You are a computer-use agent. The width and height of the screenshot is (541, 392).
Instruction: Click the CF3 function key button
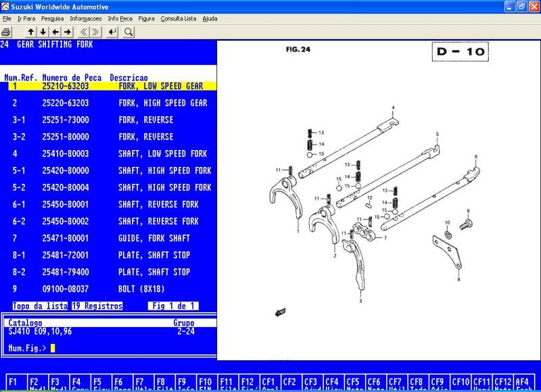[313, 382]
